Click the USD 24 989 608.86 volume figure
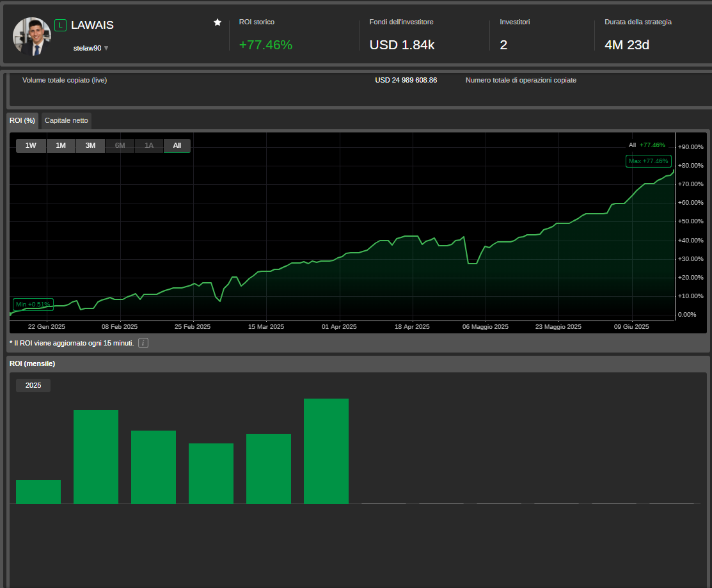 pos(406,80)
